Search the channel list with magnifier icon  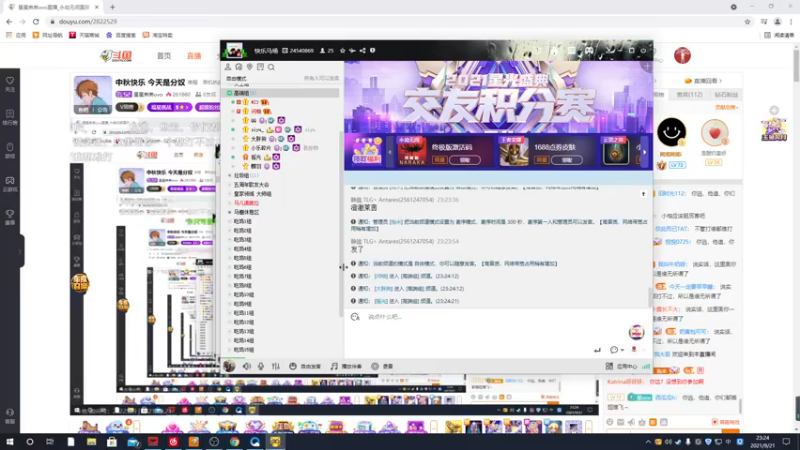coord(271,67)
